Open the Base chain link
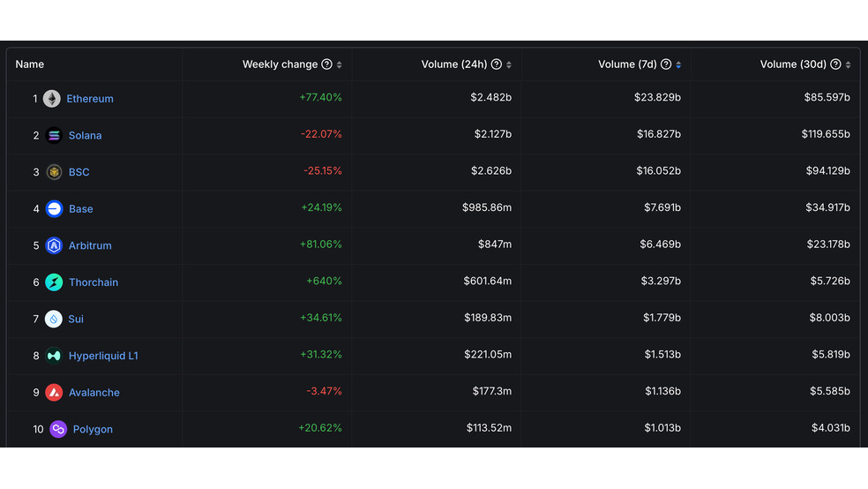Image resolution: width=868 pixels, height=489 pixels. [81, 209]
